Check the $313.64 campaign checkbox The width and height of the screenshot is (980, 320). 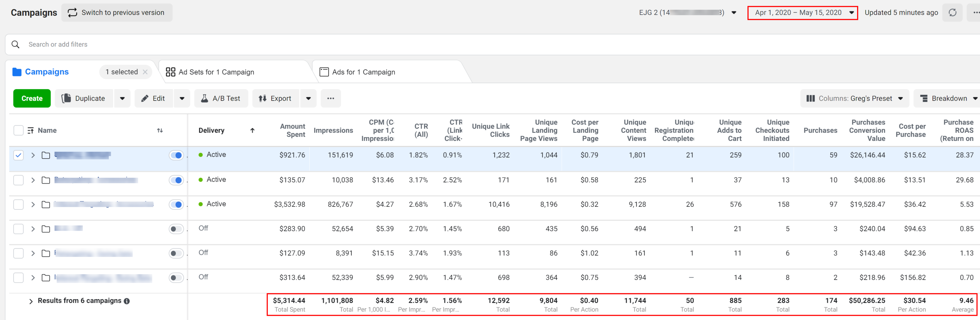[18, 278]
